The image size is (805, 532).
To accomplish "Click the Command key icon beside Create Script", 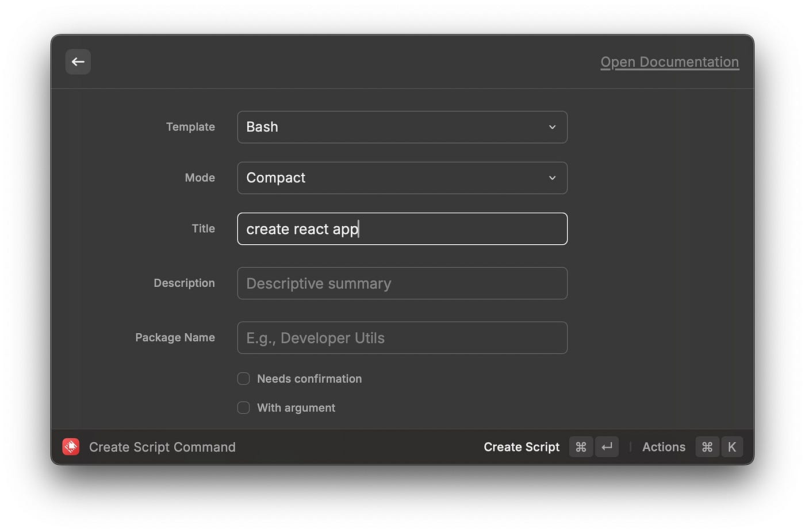I will (581, 446).
